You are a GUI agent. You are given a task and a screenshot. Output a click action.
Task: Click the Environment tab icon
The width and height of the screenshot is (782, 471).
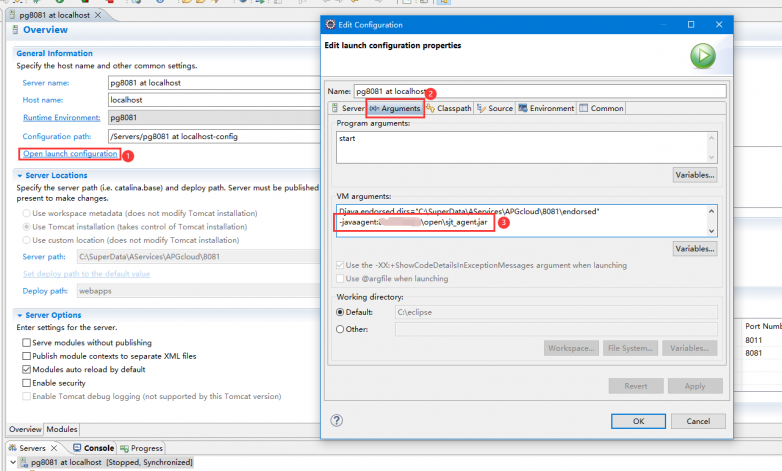tap(523, 108)
